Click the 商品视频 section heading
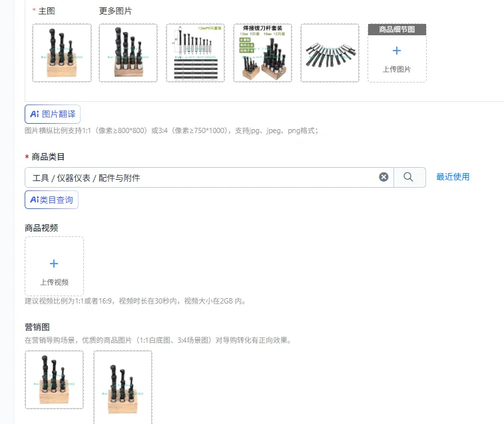 pos(41,228)
